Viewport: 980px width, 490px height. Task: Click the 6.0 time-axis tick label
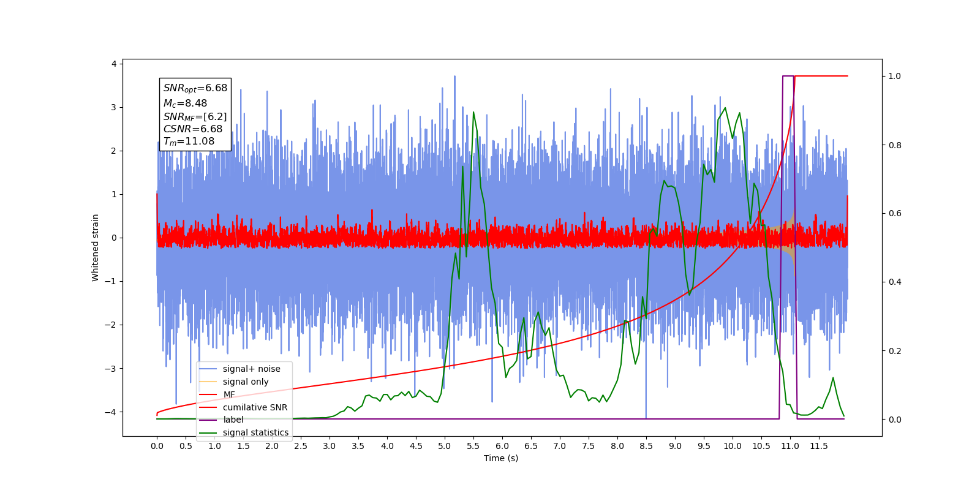(502, 446)
